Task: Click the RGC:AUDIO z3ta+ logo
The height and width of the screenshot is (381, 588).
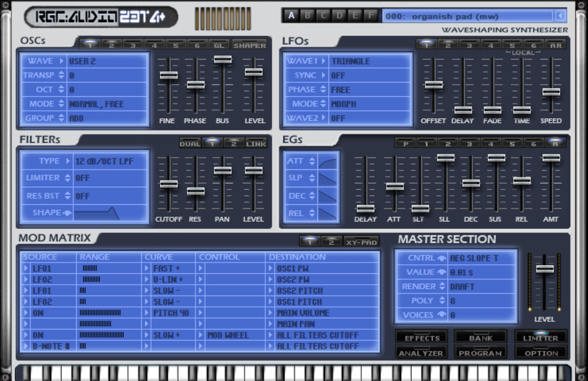Action: (100, 18)
